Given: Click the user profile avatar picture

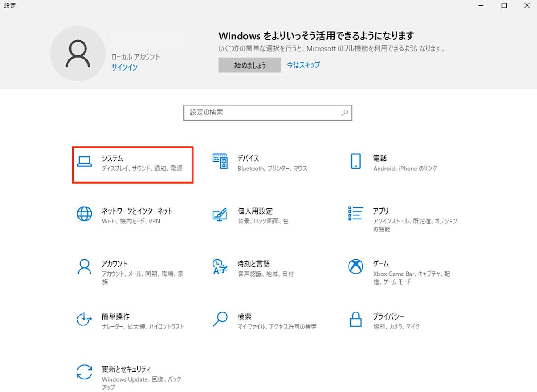Looking at the screenshot, I should [78, 54].
